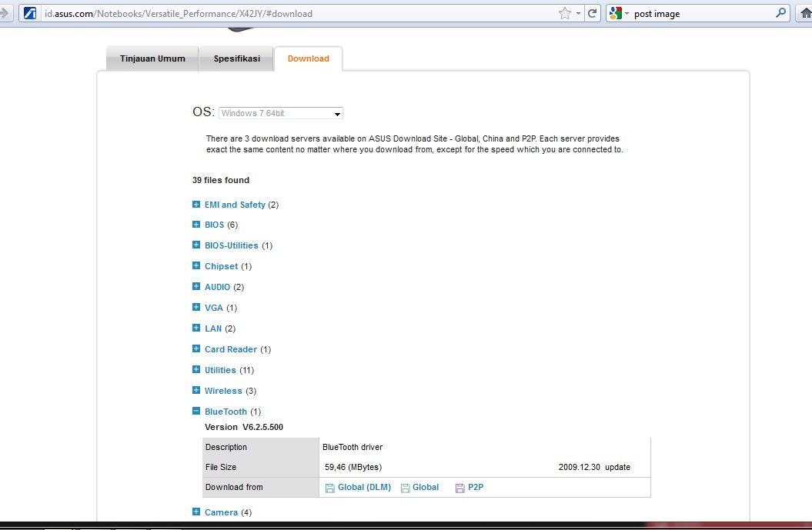
Task: Bookmark this page with the star icon
Action: 564,13
